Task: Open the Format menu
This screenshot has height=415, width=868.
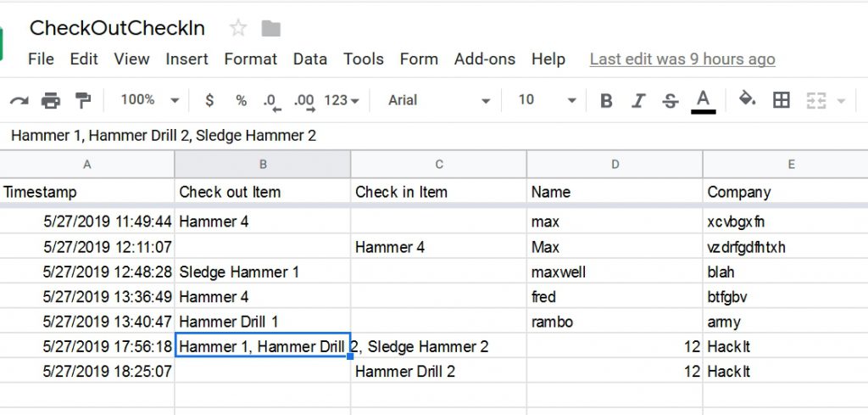Action: [x=250, y=59]
